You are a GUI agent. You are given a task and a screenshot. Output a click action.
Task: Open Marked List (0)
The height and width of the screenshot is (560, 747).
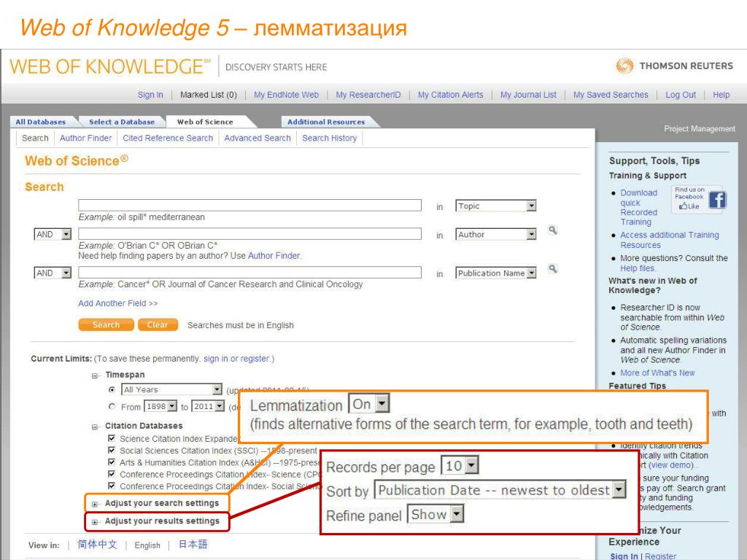(208, 95)
